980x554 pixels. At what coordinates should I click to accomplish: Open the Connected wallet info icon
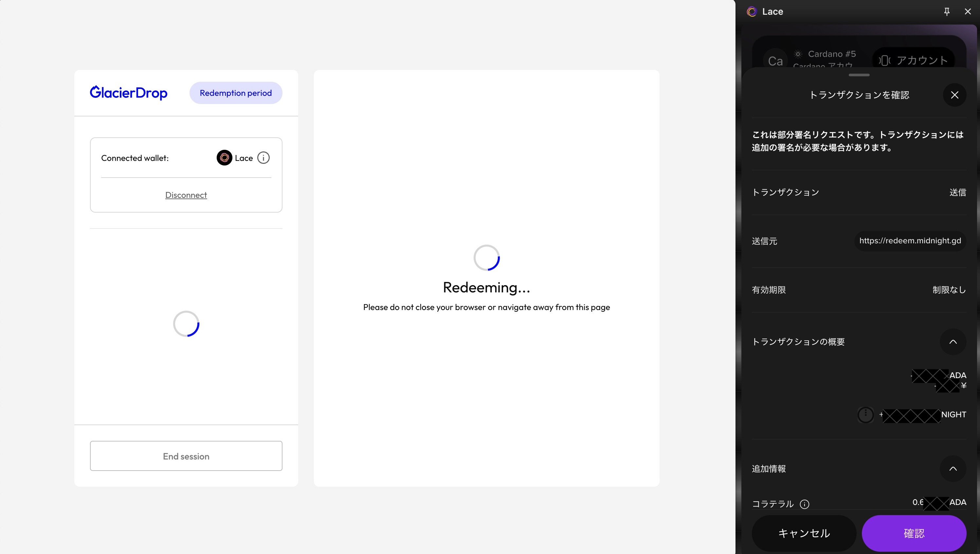pos(263,158)
